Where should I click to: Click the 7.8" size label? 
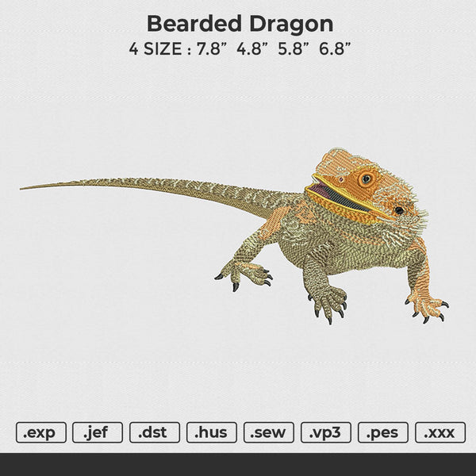212,48
